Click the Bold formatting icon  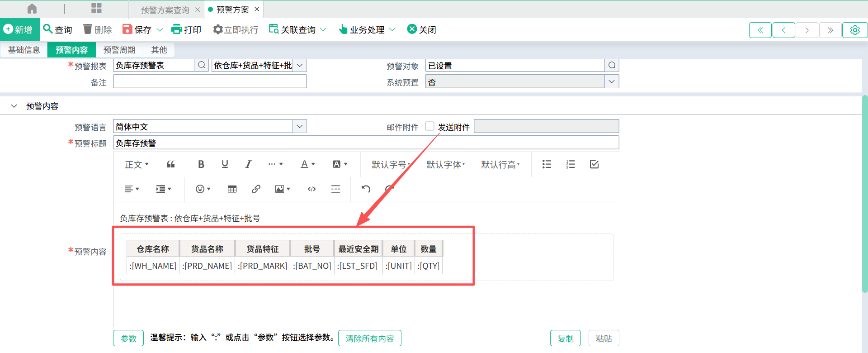201,164
